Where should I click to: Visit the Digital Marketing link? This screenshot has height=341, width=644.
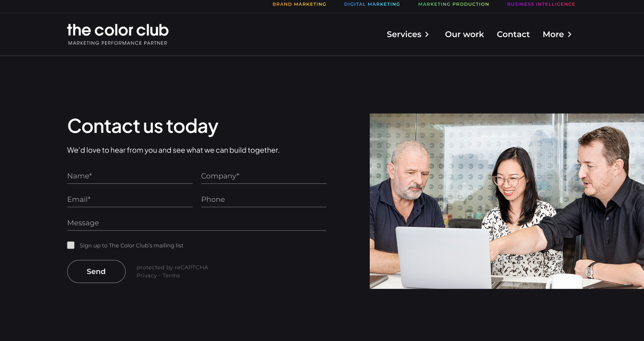coord(372,4)
